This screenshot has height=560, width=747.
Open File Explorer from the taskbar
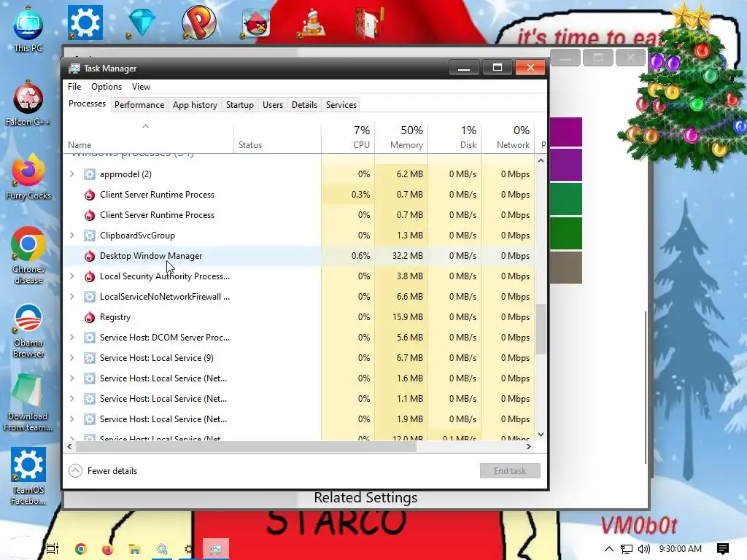(135, 549)
